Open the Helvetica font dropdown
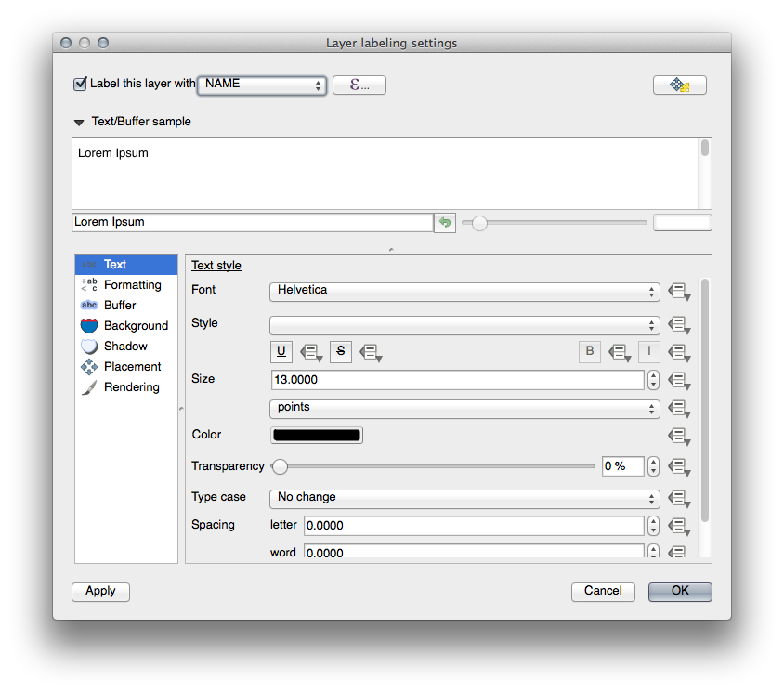The height and width of the screenshot is (693, 784). click(464, 291)
